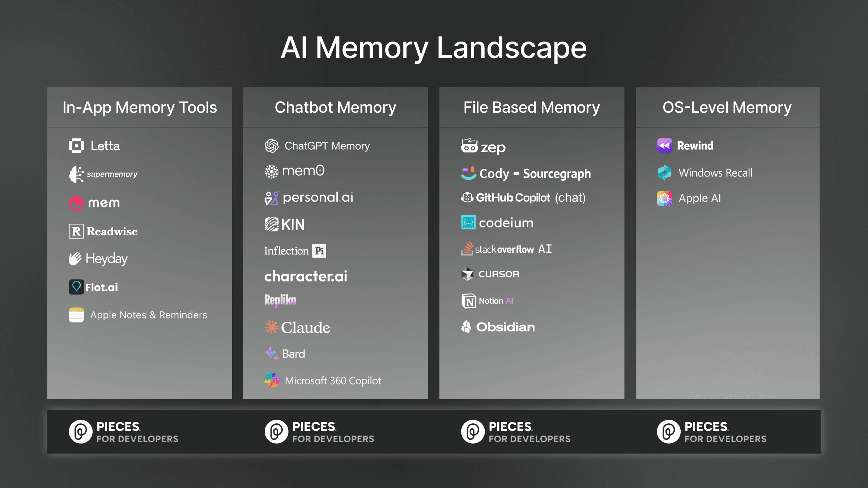Select the 'Windows Recall' text label
Image resolution: width=868 pixels, height=488 pixels.
pyautogui.click(x=715, y=173)
